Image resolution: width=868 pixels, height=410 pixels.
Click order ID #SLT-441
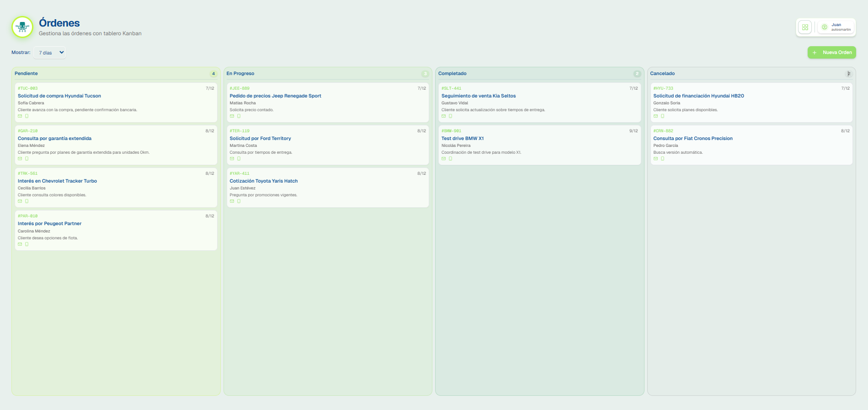coord(451,88)
